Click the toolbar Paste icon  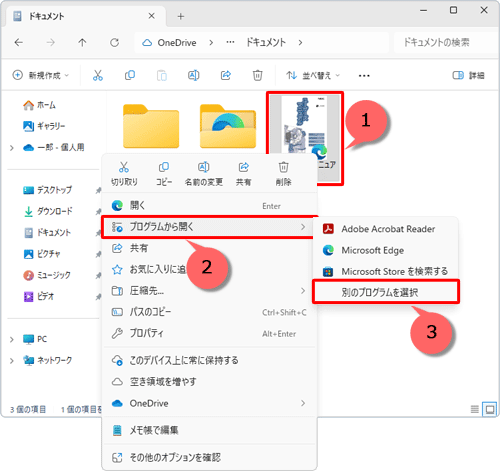click(x=162, y=75)
